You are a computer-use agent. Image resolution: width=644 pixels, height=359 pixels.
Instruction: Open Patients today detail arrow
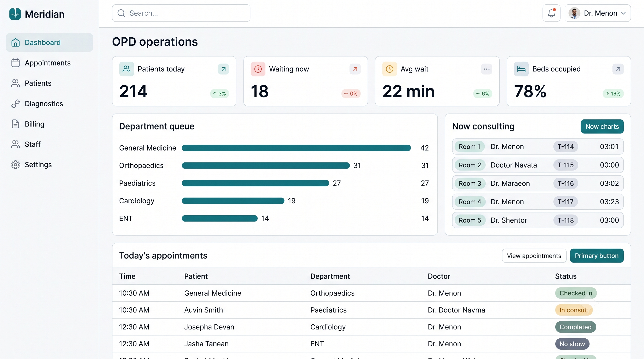pyautogui.click(x=223, y=69)
